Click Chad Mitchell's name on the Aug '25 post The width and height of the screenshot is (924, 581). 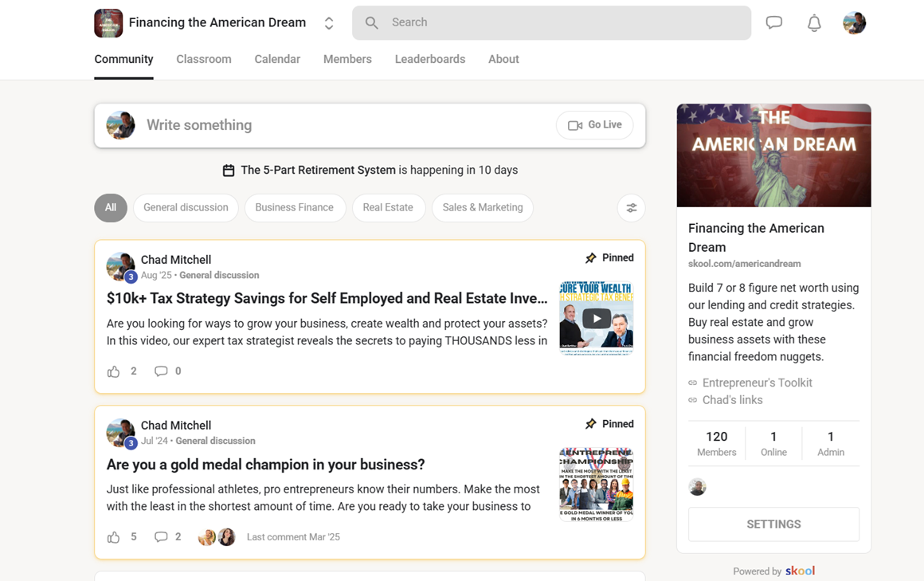pyautogui.click(x=175, y=260)
